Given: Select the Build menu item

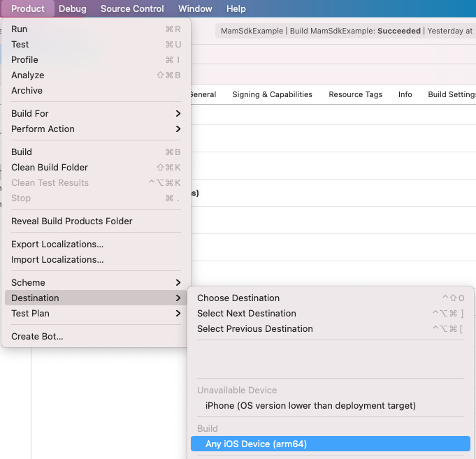Looking at the screenshot, I should point(96,152).
